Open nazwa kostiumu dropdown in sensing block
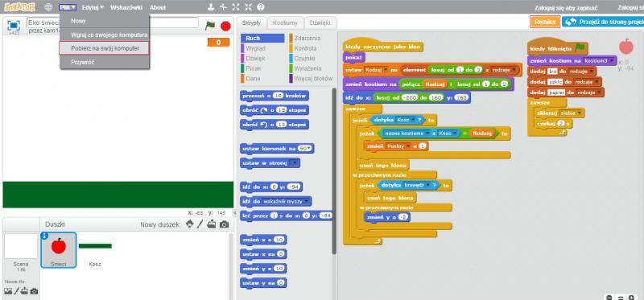644x300 pixels. [427, 134]
